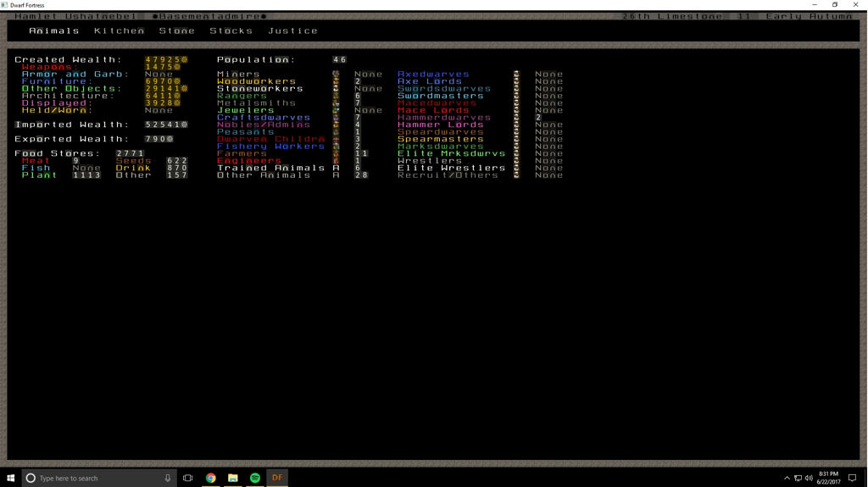Launch Spotify from the taskbar

[x=254, y=478]
